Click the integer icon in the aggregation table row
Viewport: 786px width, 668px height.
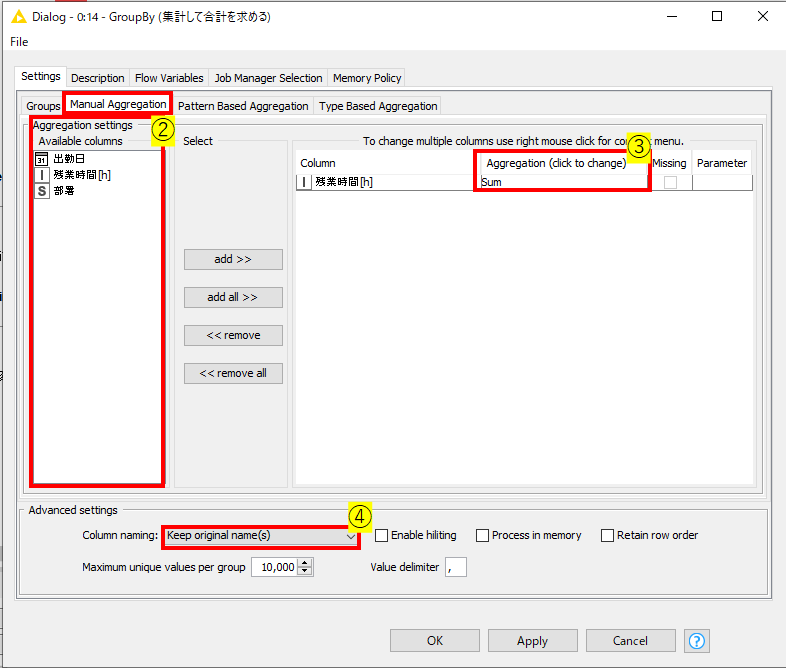304,182
